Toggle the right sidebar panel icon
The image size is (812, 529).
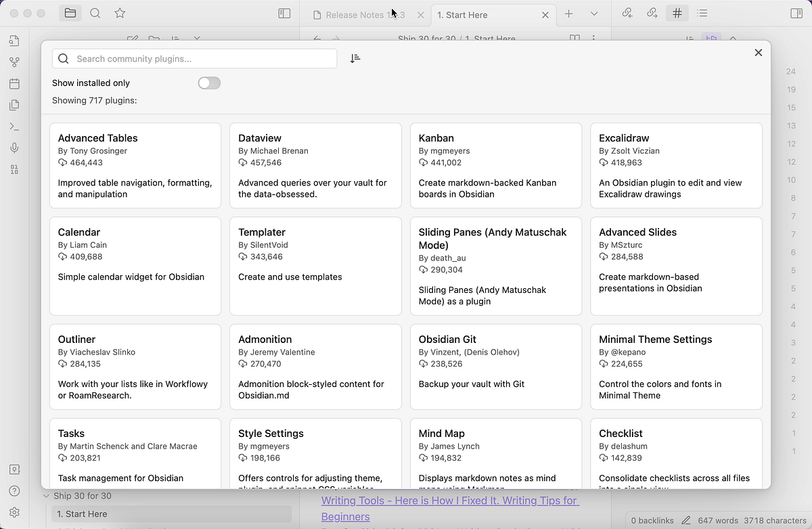click(796, 14)
